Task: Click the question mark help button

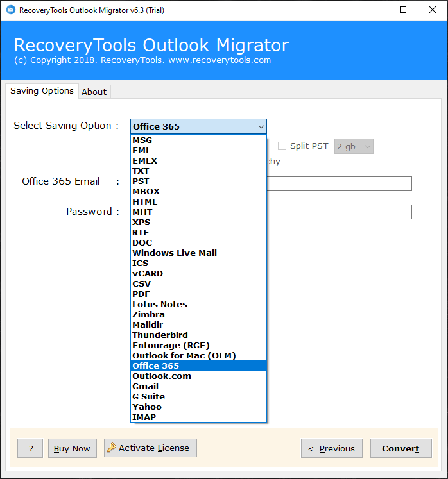Action: tap(30, 448)
